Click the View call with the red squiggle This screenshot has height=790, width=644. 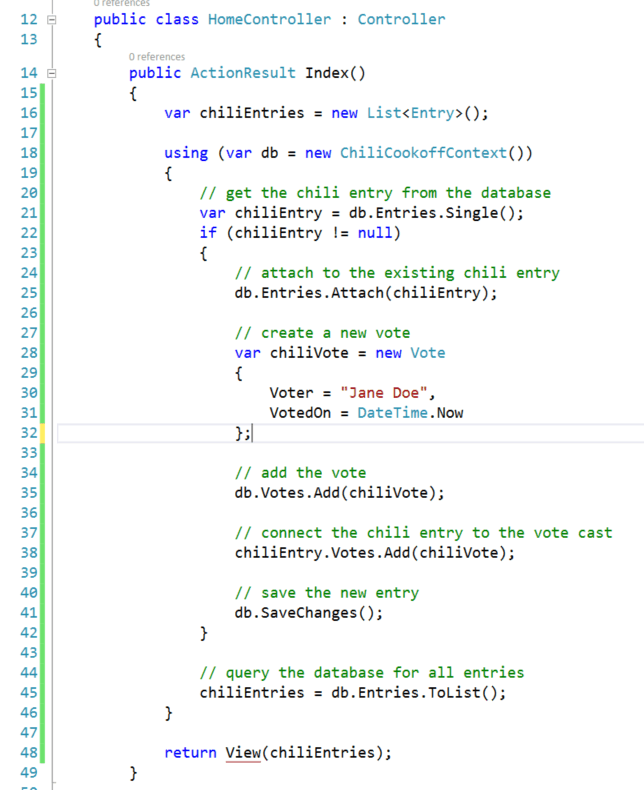pos(242,752)
